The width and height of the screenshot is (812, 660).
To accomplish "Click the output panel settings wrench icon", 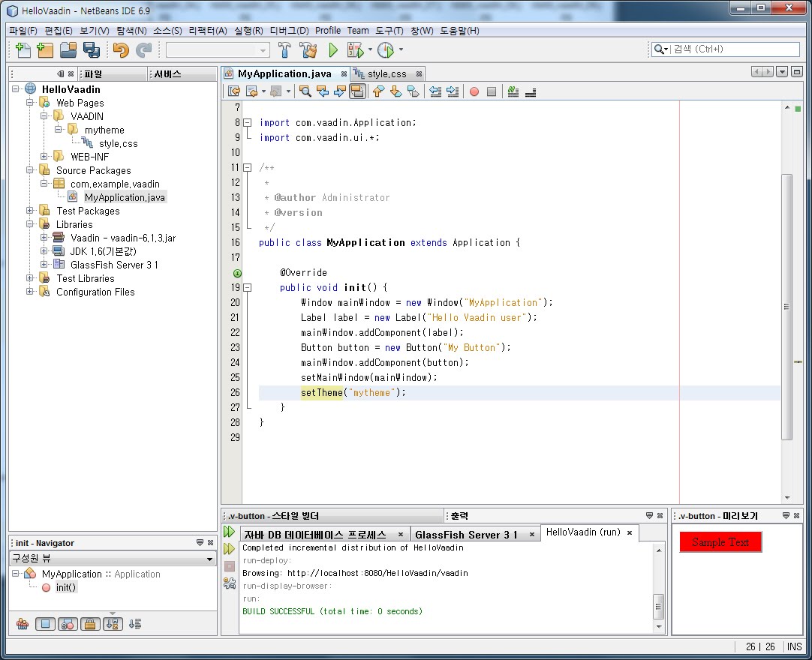I will 230,583.
